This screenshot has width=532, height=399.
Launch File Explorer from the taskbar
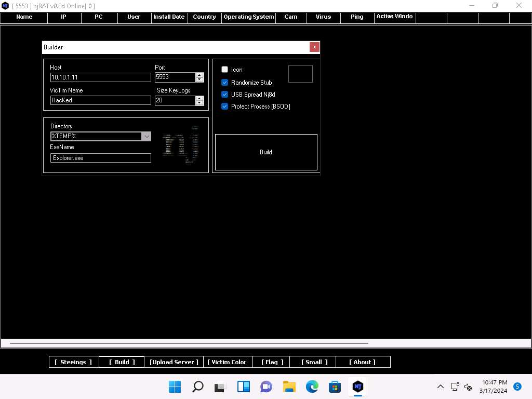point(289,387)
